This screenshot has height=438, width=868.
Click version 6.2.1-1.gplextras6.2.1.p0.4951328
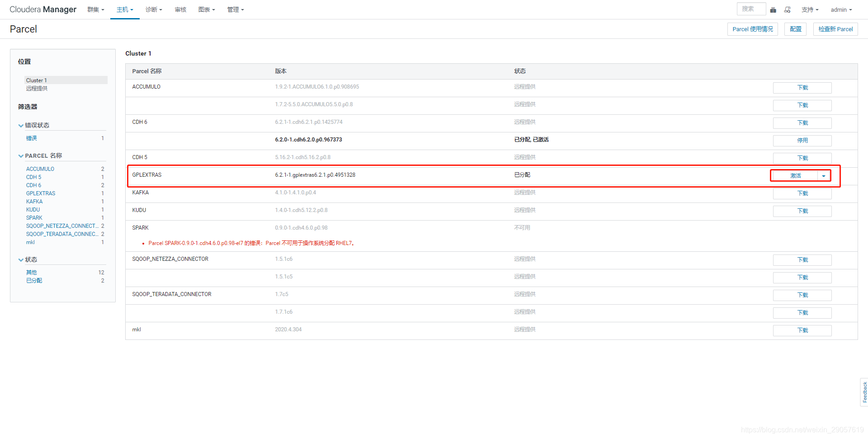click(315, 175)
